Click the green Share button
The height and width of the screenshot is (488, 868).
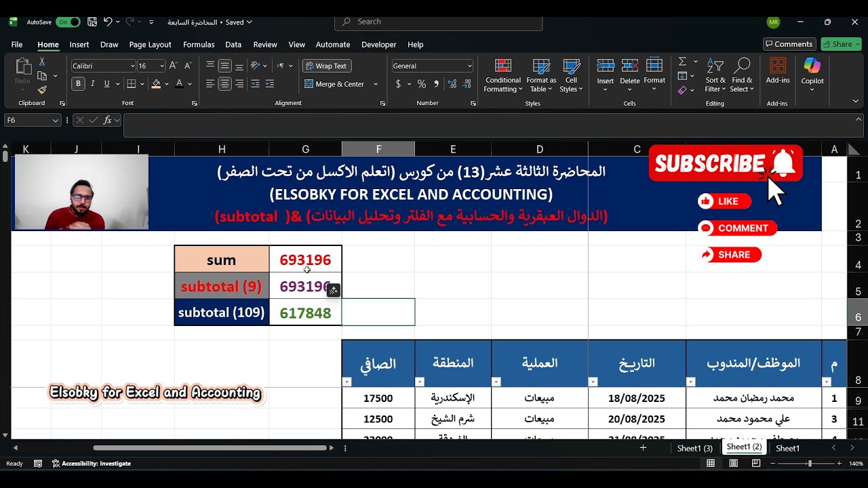(841, 44)
